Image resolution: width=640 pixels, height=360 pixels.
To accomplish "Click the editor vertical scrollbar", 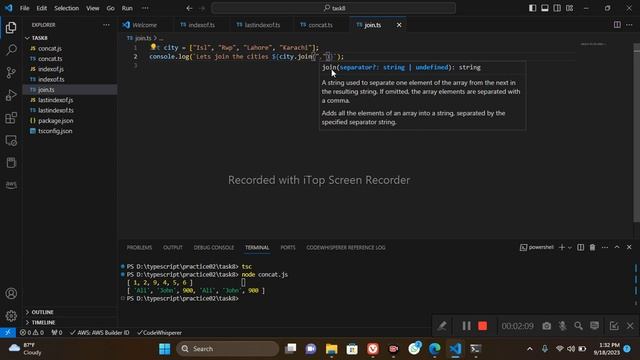I will pos(636,133).
